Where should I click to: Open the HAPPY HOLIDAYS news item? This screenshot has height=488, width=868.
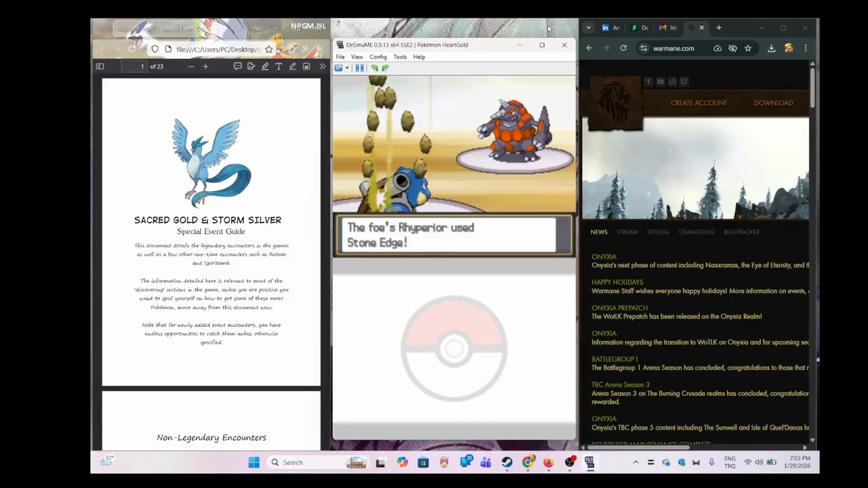(x=617, y=282)
